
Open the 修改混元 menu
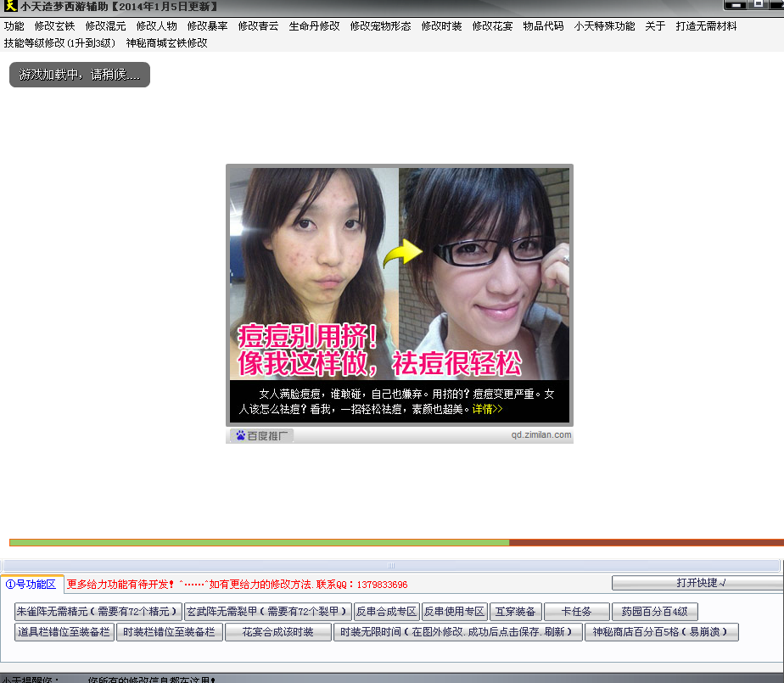click(x=105, y=26)
